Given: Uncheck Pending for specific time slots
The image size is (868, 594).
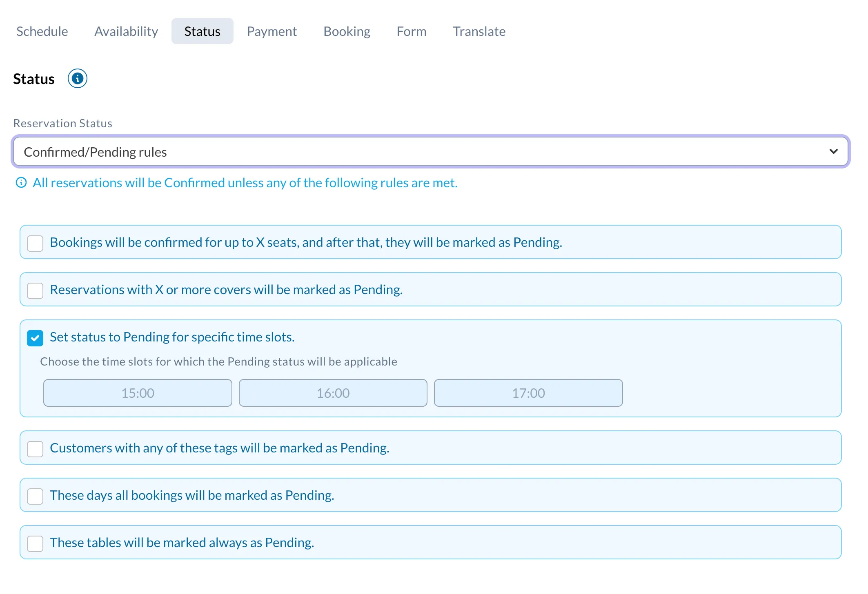Looking at the screenshot, I should 35,338.
